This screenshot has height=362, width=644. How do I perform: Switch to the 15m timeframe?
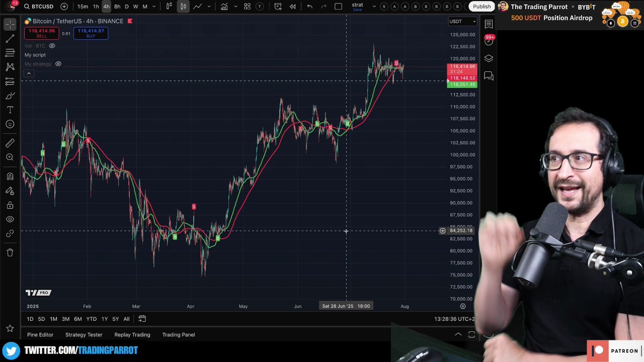pos(83,6)
